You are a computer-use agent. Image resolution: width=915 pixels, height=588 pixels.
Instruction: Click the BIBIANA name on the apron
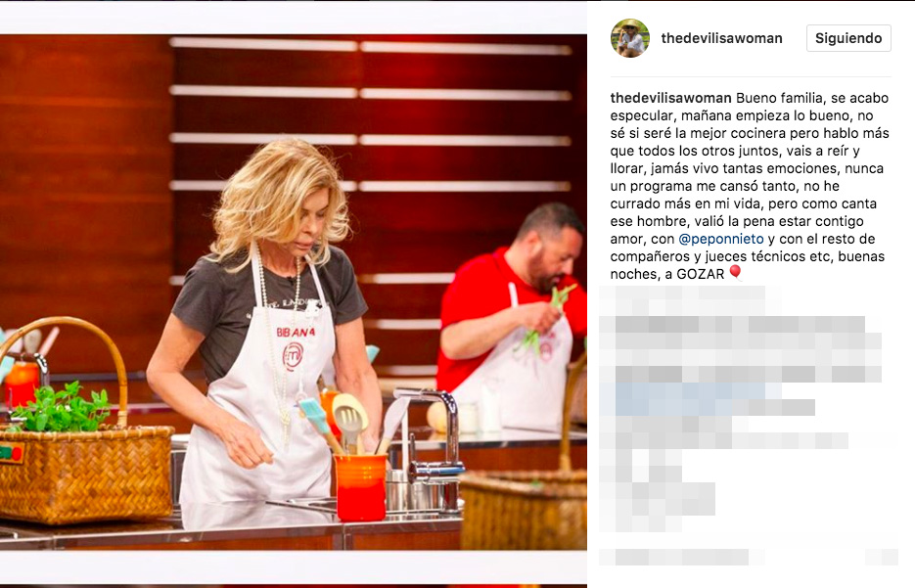[x=296, y=332]
